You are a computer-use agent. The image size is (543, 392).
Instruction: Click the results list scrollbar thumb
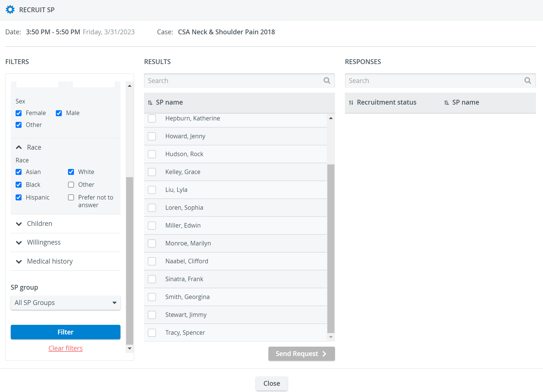click(331, 249)
